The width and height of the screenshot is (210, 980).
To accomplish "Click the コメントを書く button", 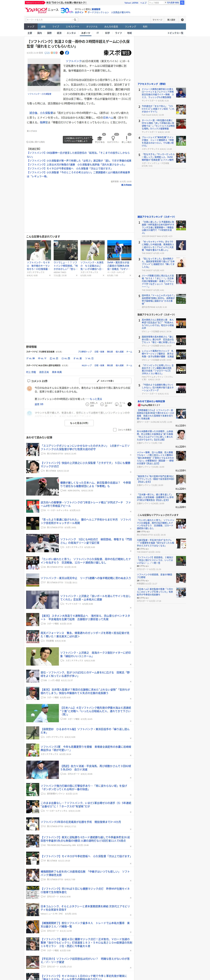I will pyautogui.click(x=105, y=381).
